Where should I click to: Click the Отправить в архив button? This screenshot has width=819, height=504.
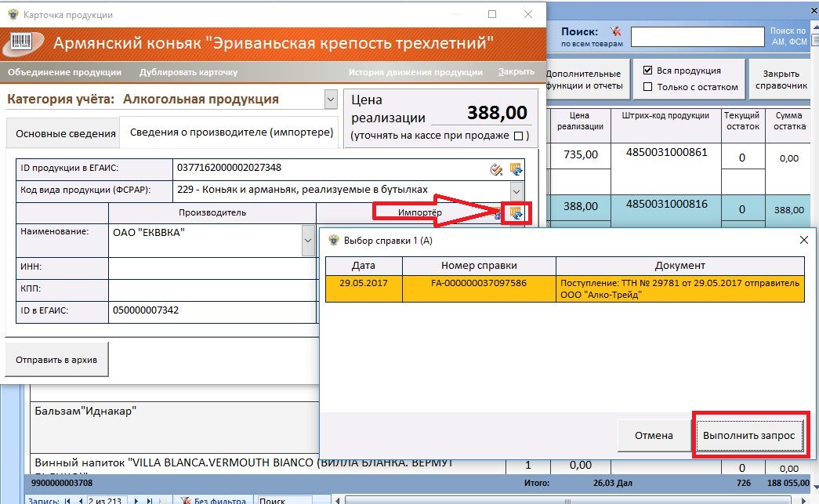coord(57,360)
